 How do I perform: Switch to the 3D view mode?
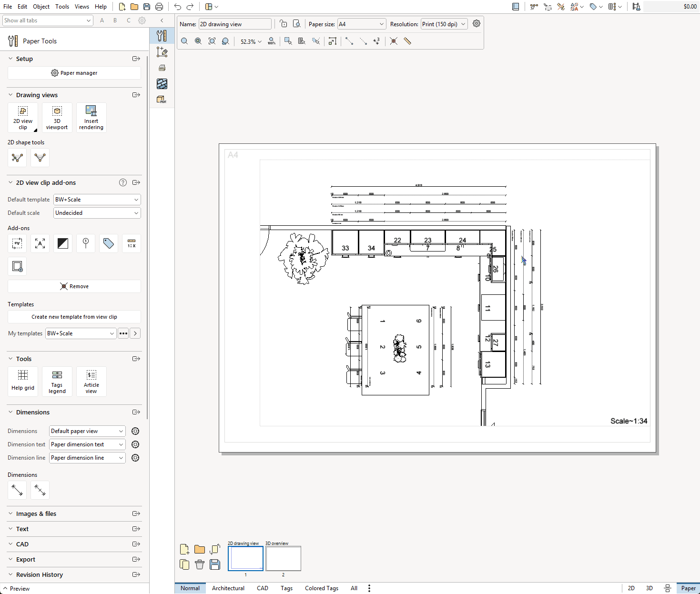649,588
